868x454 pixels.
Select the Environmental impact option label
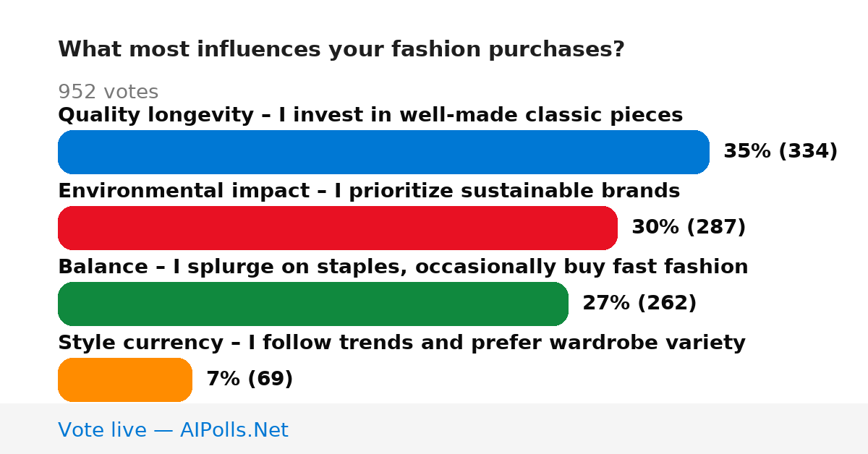coord(369,191)
